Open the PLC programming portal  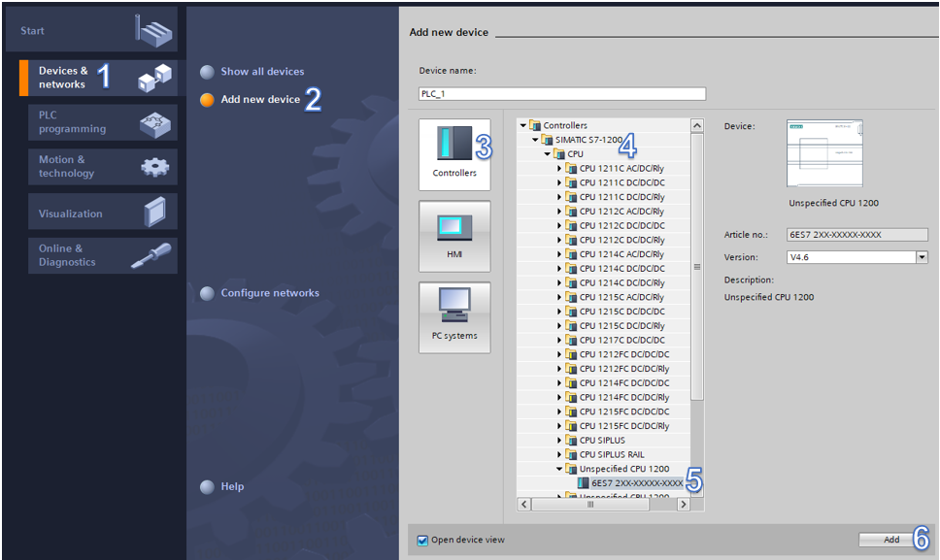coord(103,122)
